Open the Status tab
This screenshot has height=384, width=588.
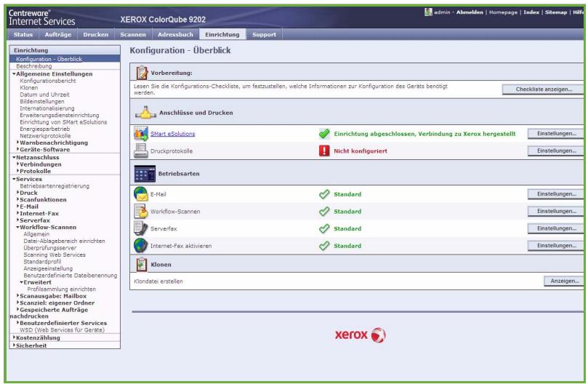23,34
